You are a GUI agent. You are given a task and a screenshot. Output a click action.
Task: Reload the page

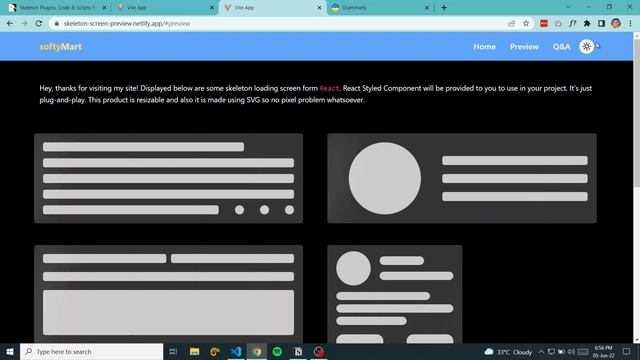pos(39,24)
